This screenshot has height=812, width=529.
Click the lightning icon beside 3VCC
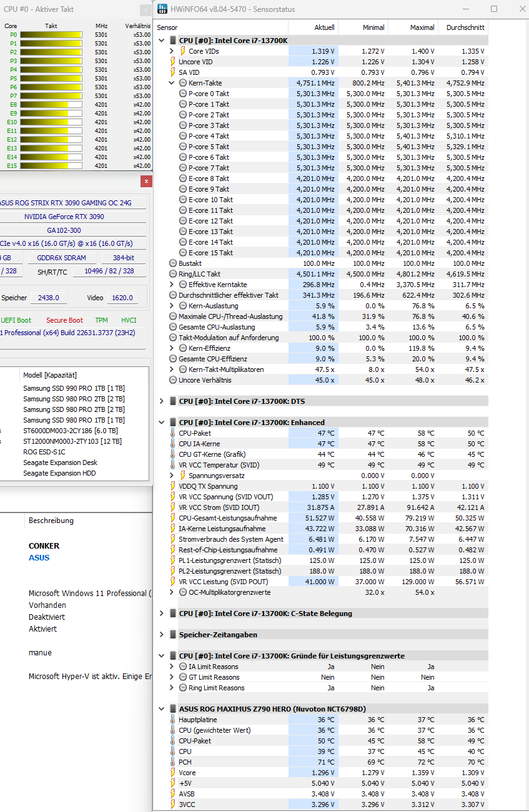pyautogui.click(x=173, y=805)
